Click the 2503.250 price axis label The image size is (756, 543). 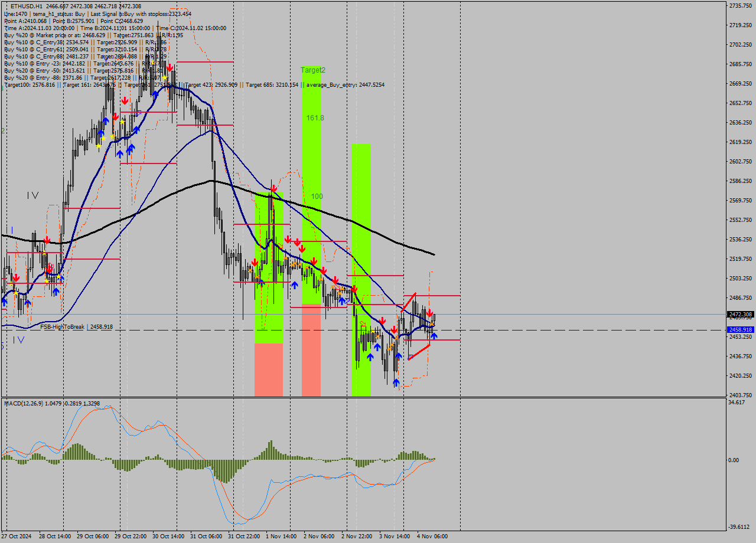740,278
